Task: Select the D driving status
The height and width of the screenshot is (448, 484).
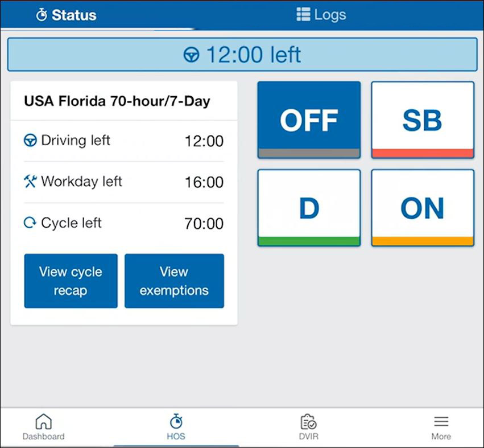Action: tap(309, 208)
